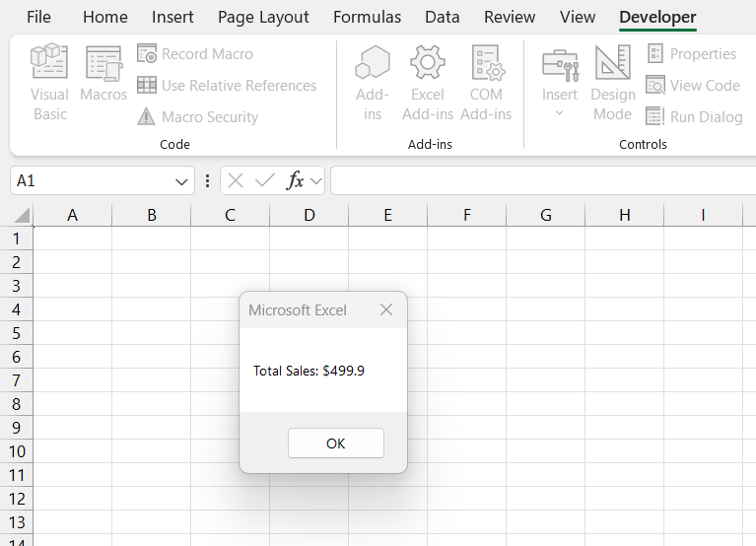Open COM Add-ins dialog
The image size is (756, 546).
pos(486,83)
